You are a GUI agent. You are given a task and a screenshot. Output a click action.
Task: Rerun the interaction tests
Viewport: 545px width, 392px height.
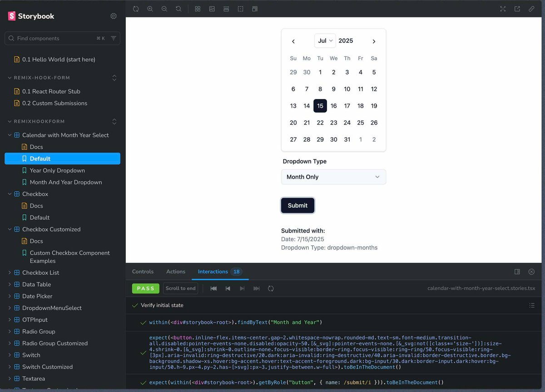[271, 288]
